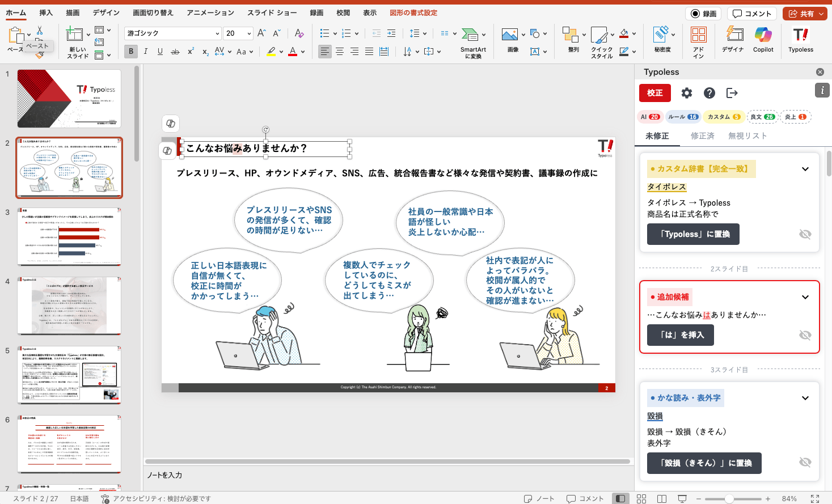Click the Copilot icon in the ribbon
Viewport: 832px width, 504px height.
point(763,38)
